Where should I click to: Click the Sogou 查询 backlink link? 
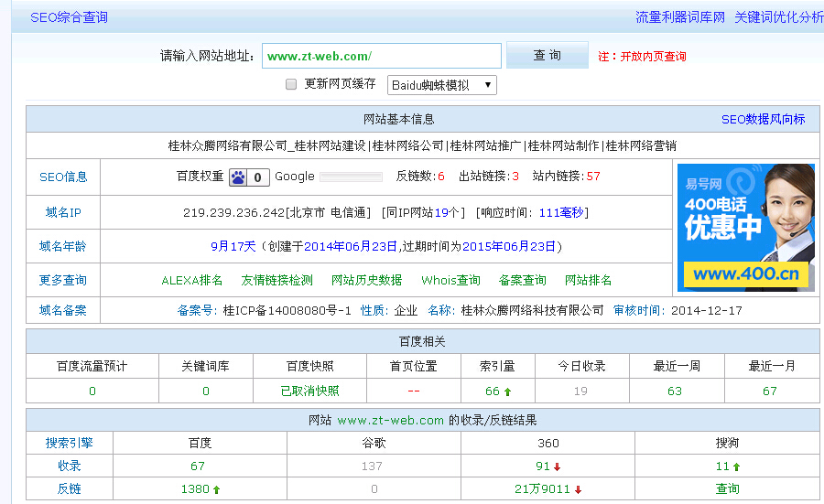[728, 489]
